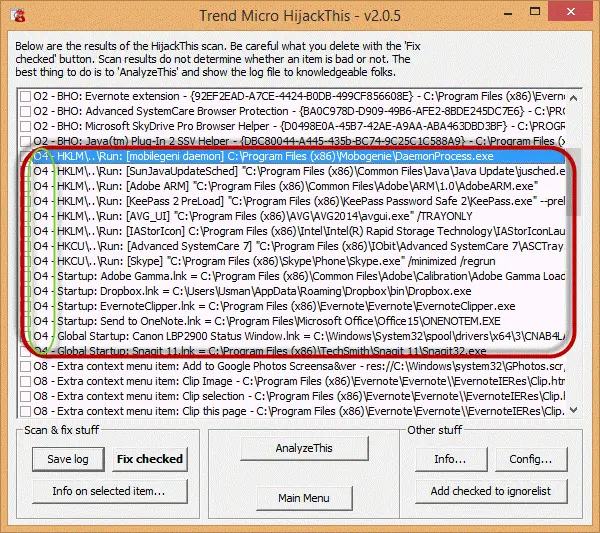Select the mobilegeni daemon Run entry

(x=298, y=156)
